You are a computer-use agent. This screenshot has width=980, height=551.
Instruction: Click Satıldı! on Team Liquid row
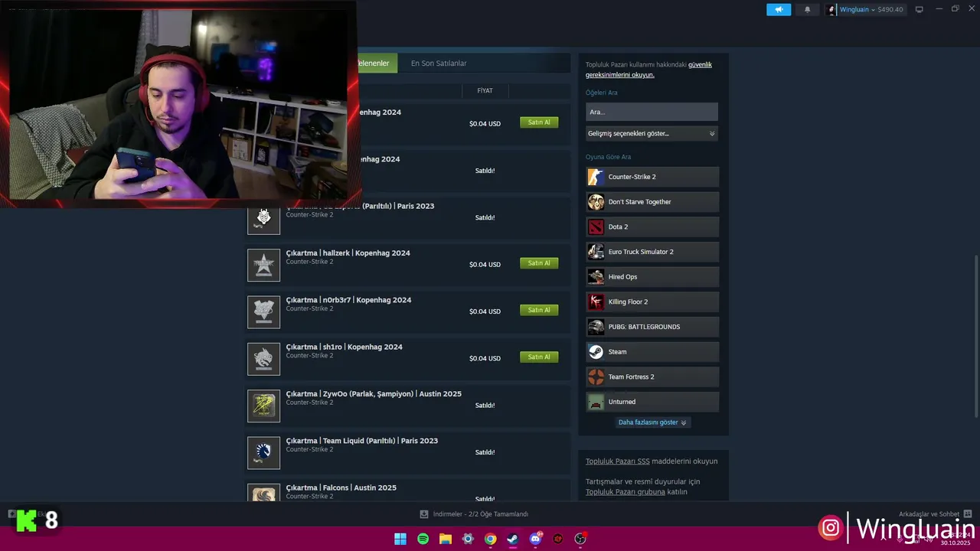click(485, 452)
